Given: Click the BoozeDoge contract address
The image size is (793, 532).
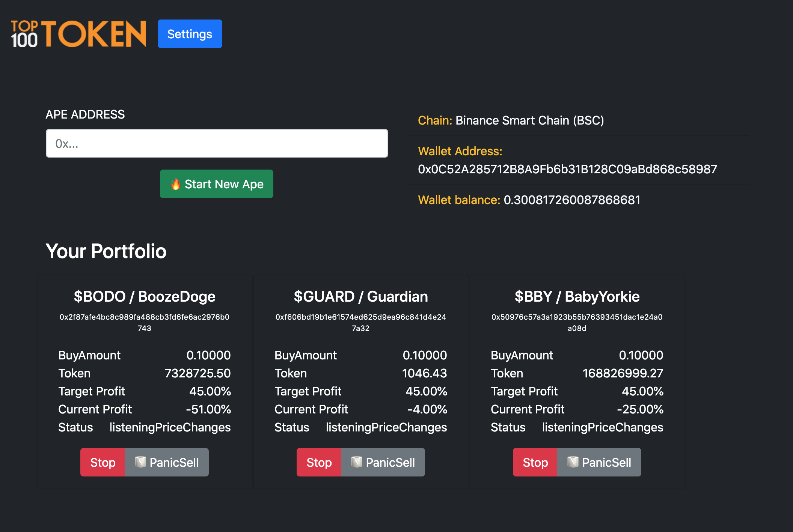Looking at the screenshot, I should [x=145, y=322].
